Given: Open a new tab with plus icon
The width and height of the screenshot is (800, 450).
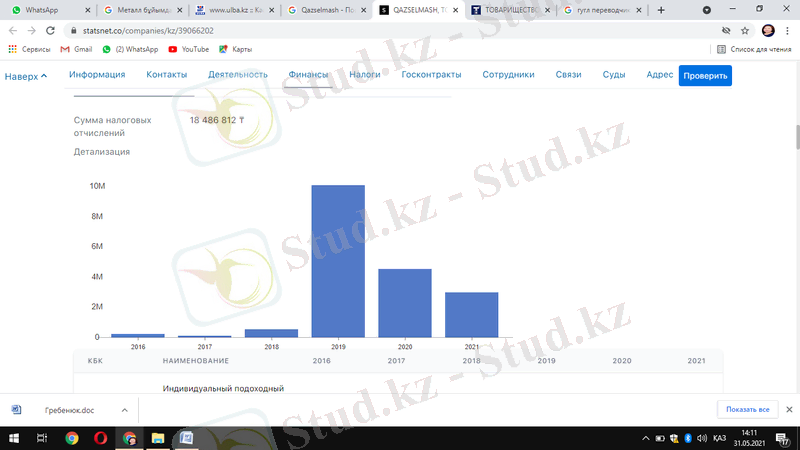Looking at the screenshot, I should coord(661,10).
